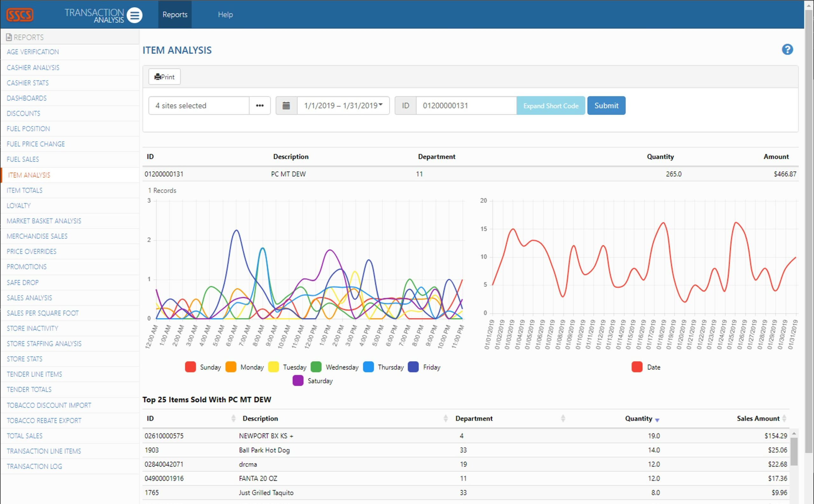
Task: Sort by Quantity column arrow
Action: 657,420
